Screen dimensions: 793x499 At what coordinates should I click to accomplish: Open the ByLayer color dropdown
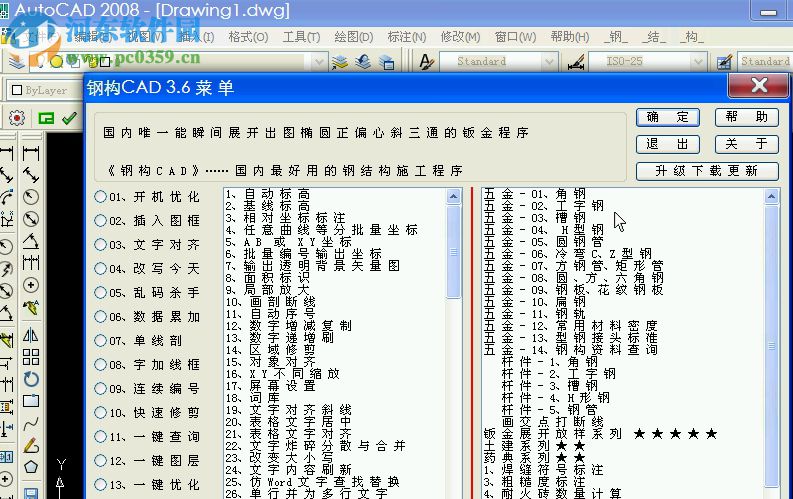(43, 90)
